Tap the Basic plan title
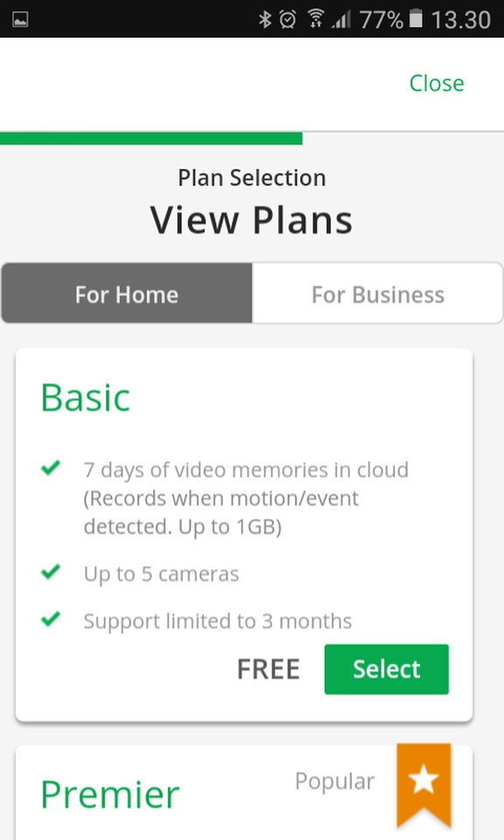 pyautogui.click(x=86, y=398)
